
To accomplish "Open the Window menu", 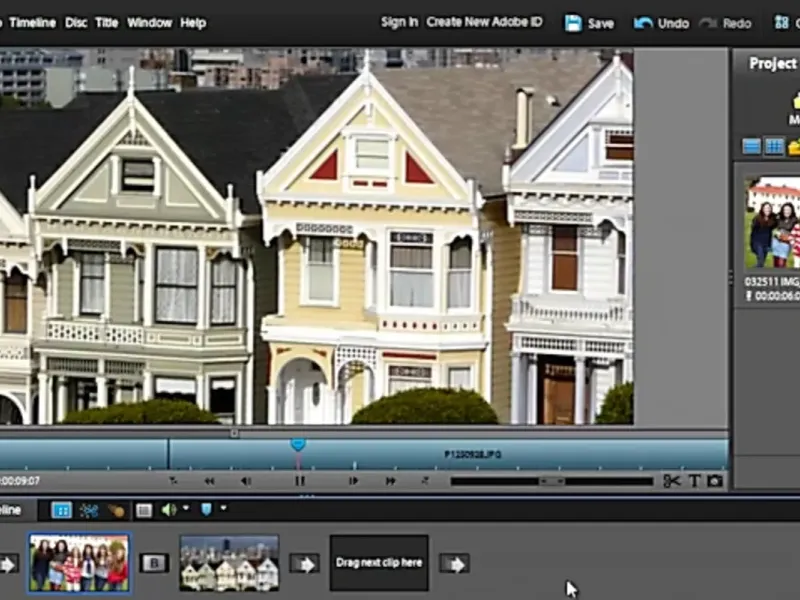I will tap(149, 23).
